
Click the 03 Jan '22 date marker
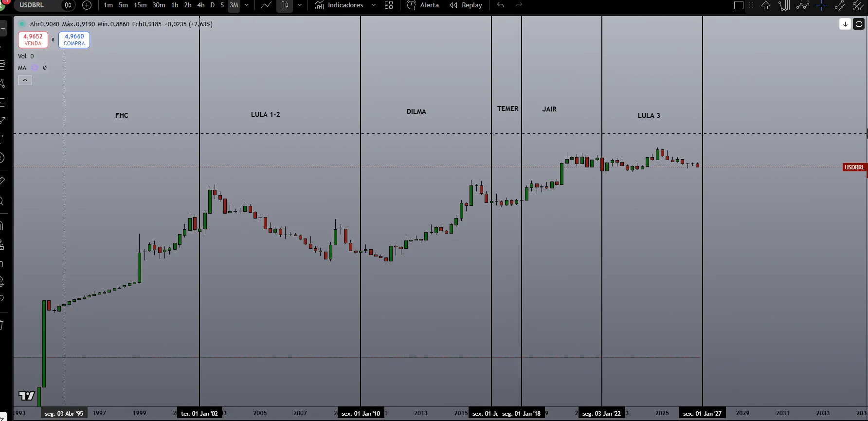(602, 413)
